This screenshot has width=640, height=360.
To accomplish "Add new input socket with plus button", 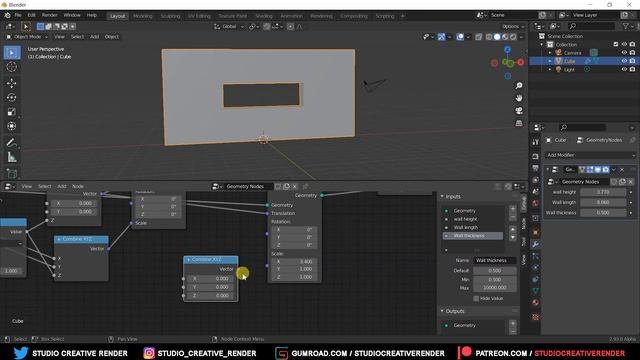I will (x=513, y=209).
